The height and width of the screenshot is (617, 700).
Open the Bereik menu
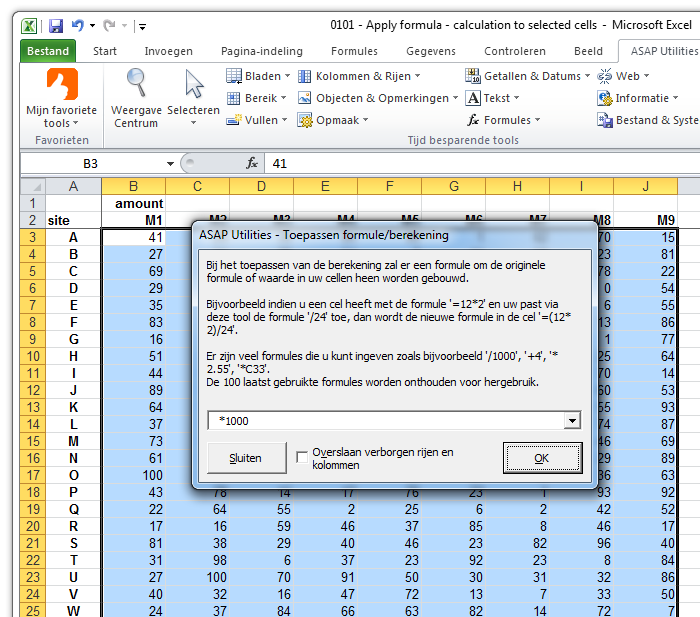coord(256,98)
